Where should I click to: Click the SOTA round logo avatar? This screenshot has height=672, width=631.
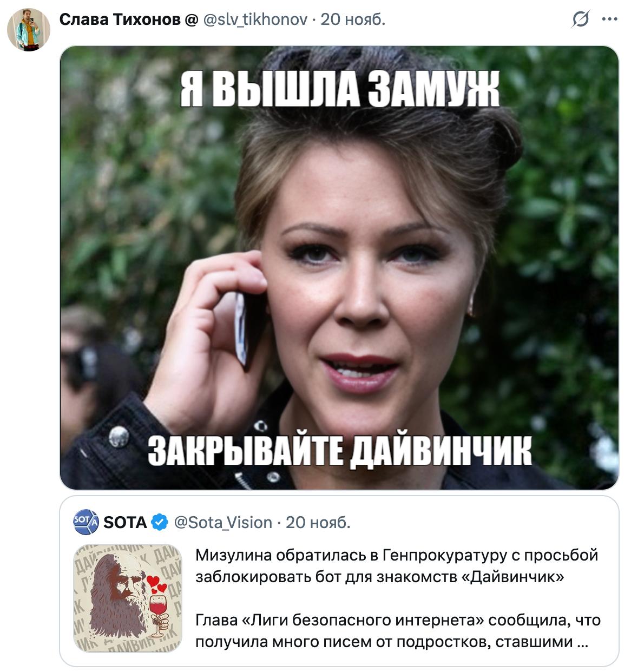86,522
